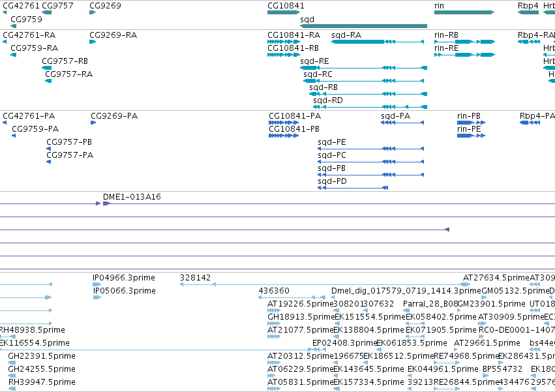Select the CG9759-RA transcript label
This screenshot has width=555, height=392.
coord(35,48)
